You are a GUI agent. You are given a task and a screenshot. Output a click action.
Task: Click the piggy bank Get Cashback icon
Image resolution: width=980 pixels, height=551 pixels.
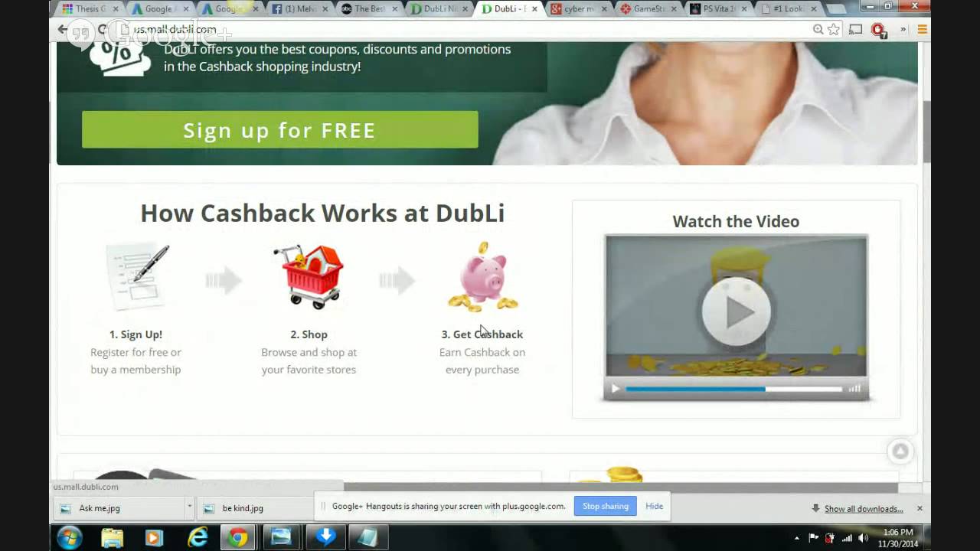click(x=483, y=277)
